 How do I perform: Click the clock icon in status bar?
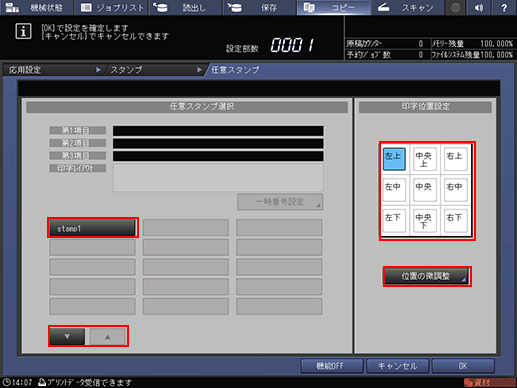pyautogui.click(x=7, y=382)
